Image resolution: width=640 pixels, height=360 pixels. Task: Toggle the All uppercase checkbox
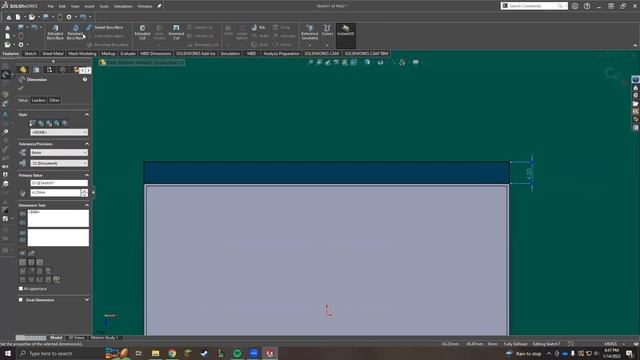coord(21,289)
